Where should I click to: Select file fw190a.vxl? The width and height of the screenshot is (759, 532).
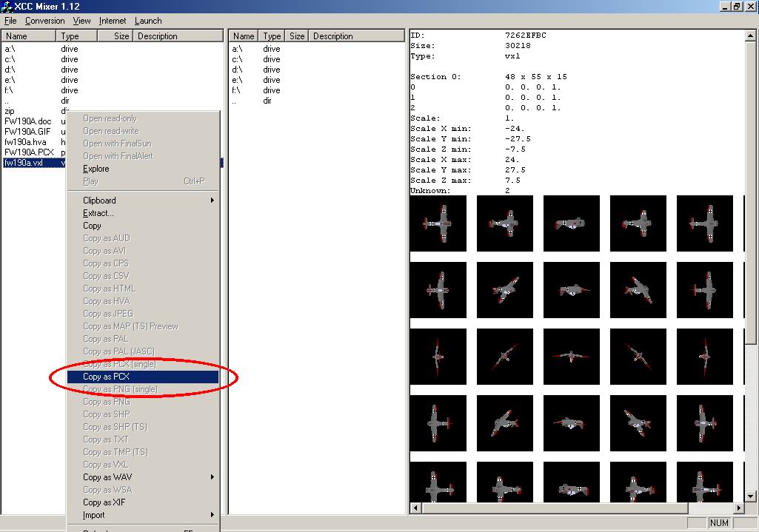(24, 163)
